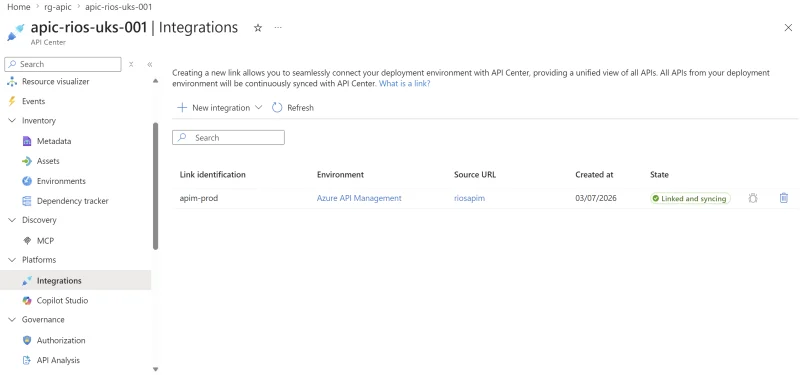Click the MCP icon
800x375 pixels.
[27, 241]
